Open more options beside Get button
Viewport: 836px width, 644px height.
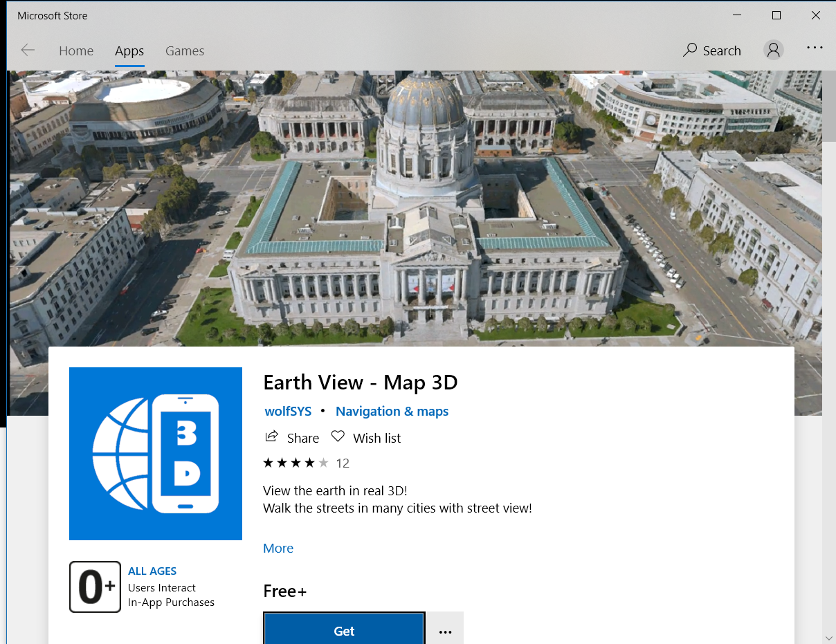[x=445, y=630]
